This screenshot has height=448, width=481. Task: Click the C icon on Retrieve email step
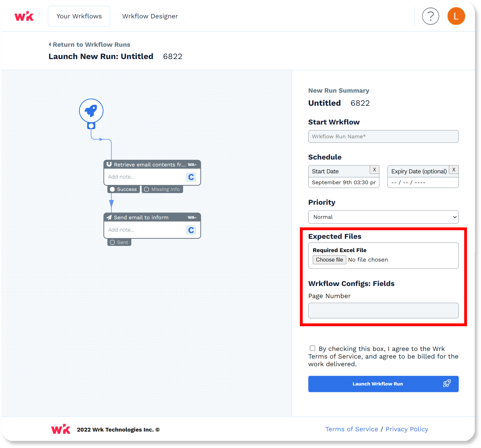[x=191, y=177]
